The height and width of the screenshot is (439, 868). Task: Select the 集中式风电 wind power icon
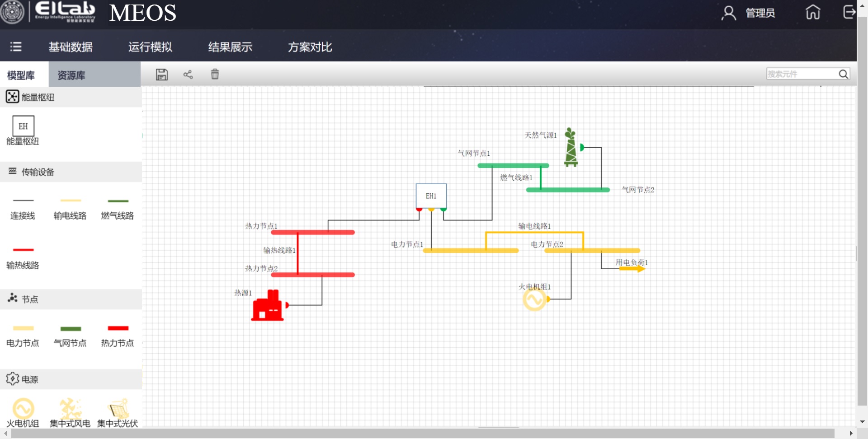point(70,409)
